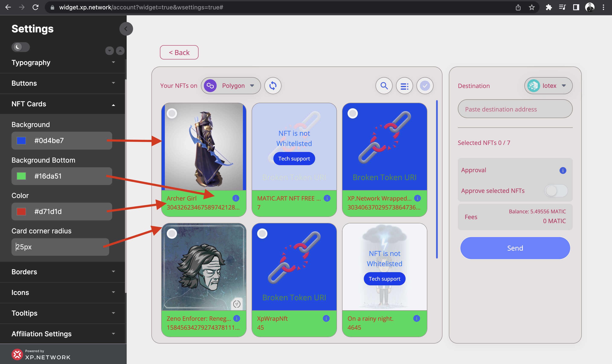This screenshot has width=612, height=364.
Task: Open the media control icon in browser toolbar
Action: coord(562,7)
